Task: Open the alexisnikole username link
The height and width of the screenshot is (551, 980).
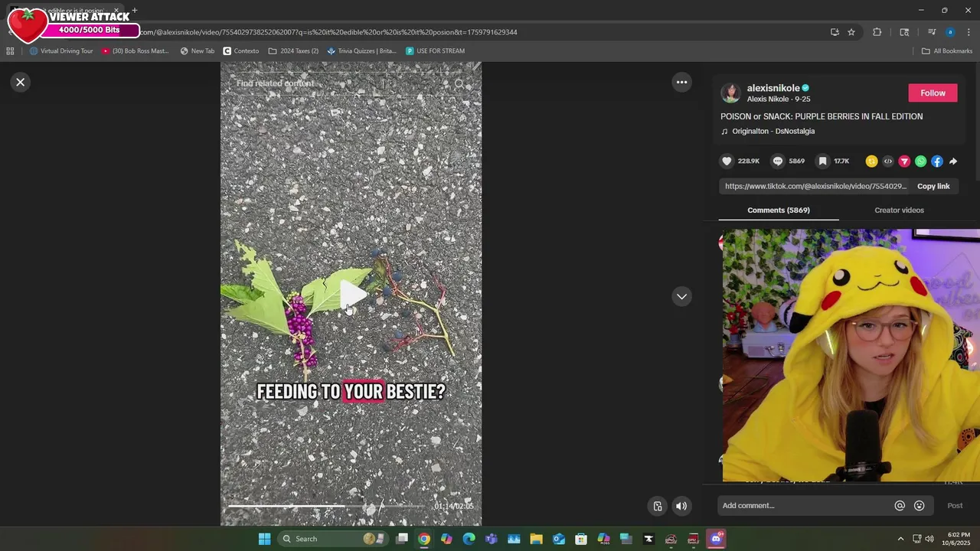Action: (773, 88)
